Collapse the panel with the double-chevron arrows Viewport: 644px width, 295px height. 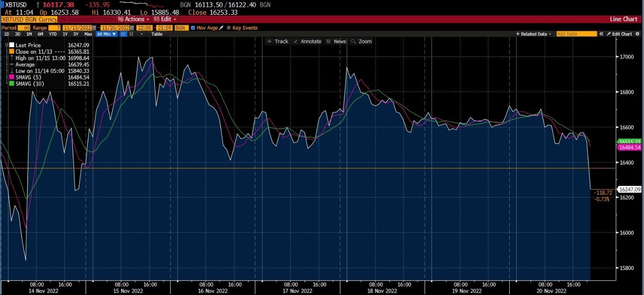point(601,34)
